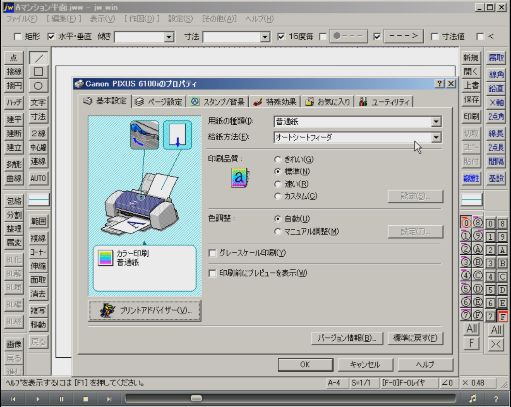Viewport: 511px width, 407px height.
Task: Click the 消去 (erase) tool button
Action: [x=38, y=294]
